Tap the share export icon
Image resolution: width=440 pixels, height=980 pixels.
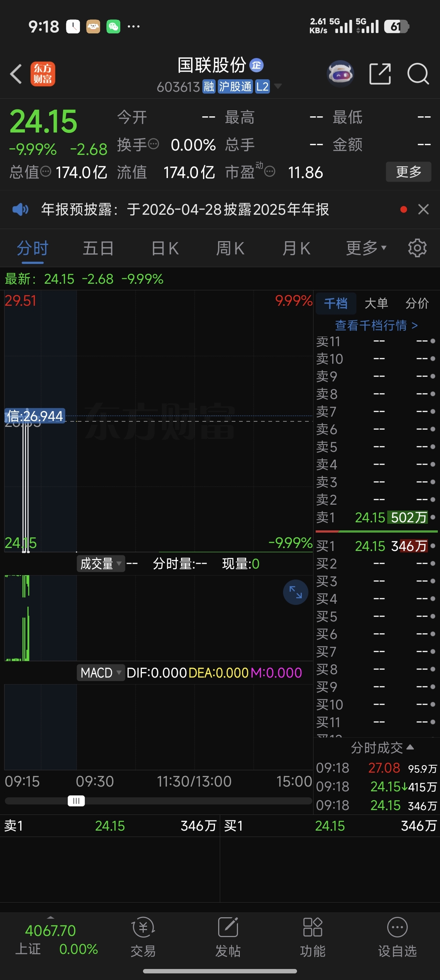click(x=380, y=74)
